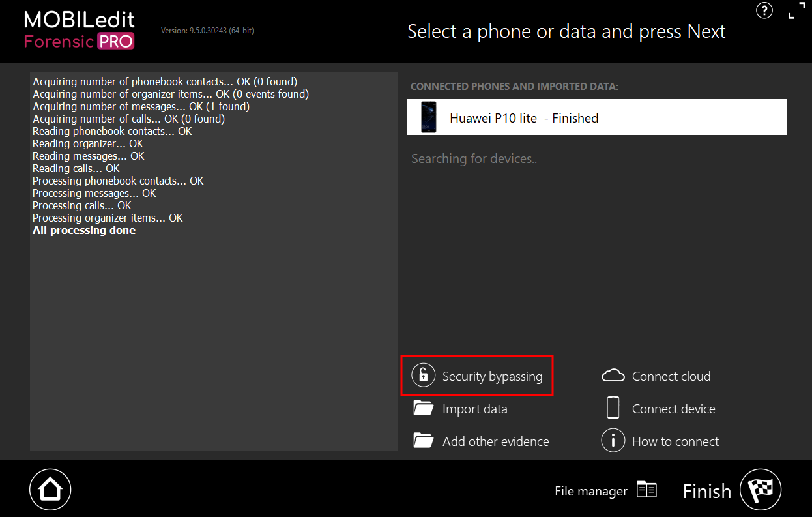Click the Connect cloud icon
This screenshot has height=517, width=812.
[x=613, y=376]
